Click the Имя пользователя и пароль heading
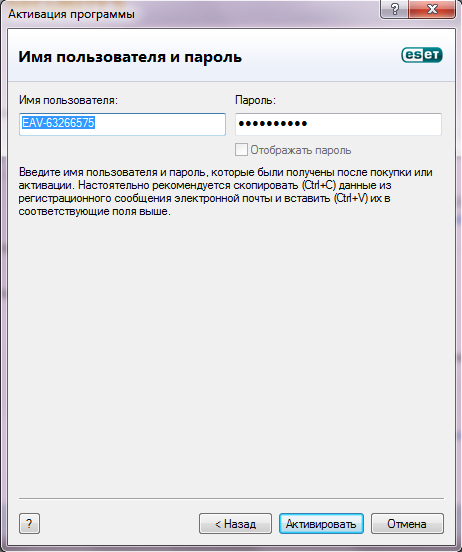The height and width of the screenshot is (552, 462). coord(130,57)
